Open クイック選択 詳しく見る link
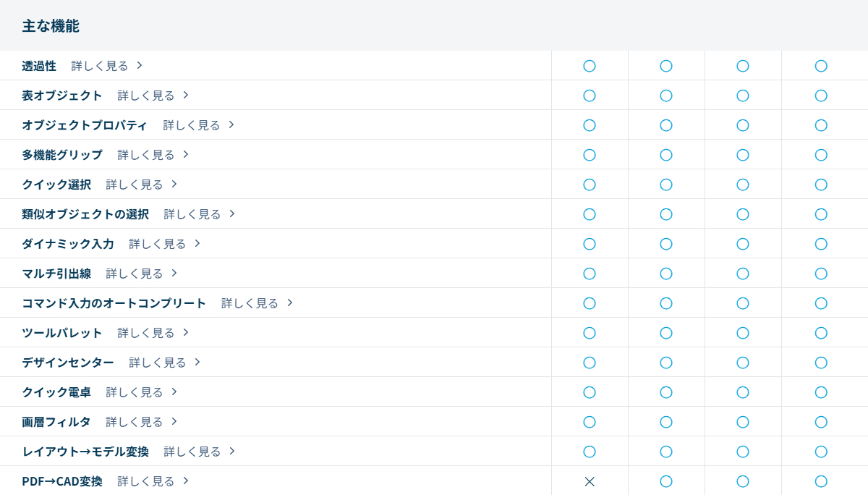Screen dimensions: 868x495 pyautogui.click(x=135, y=185)
